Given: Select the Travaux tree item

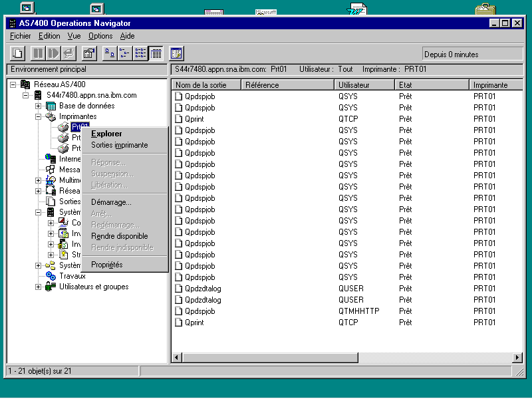Looking at the screenshot, I should 72,276.
